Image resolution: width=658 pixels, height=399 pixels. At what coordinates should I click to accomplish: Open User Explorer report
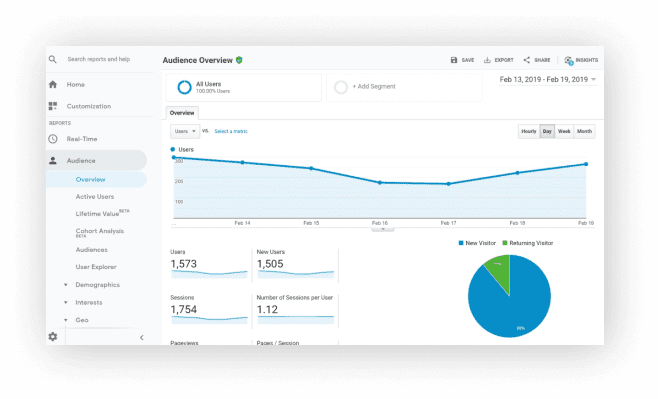[96, 267]
